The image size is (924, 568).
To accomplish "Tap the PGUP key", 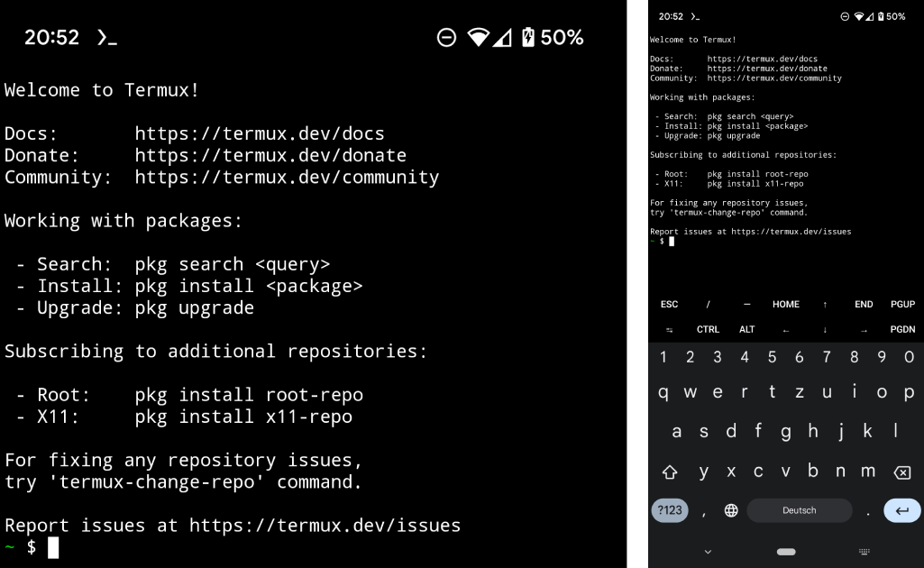I will coord(902,304).
